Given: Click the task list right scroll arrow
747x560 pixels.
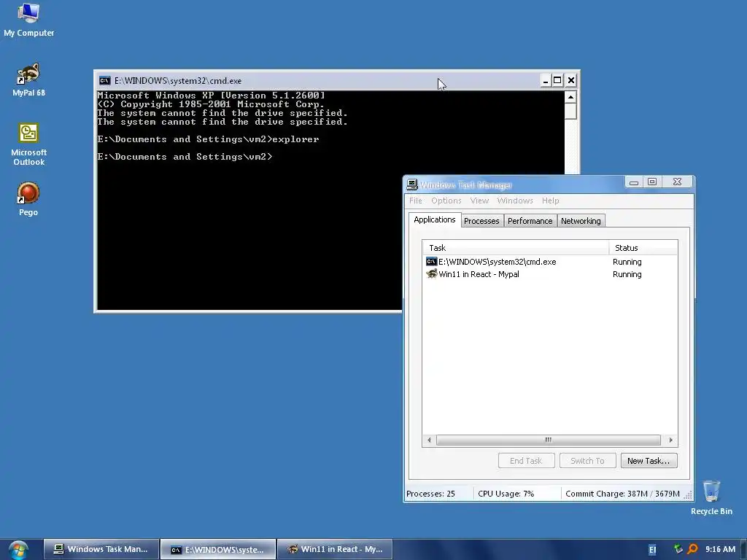Looking at the screenshot, I should point(671,440).
